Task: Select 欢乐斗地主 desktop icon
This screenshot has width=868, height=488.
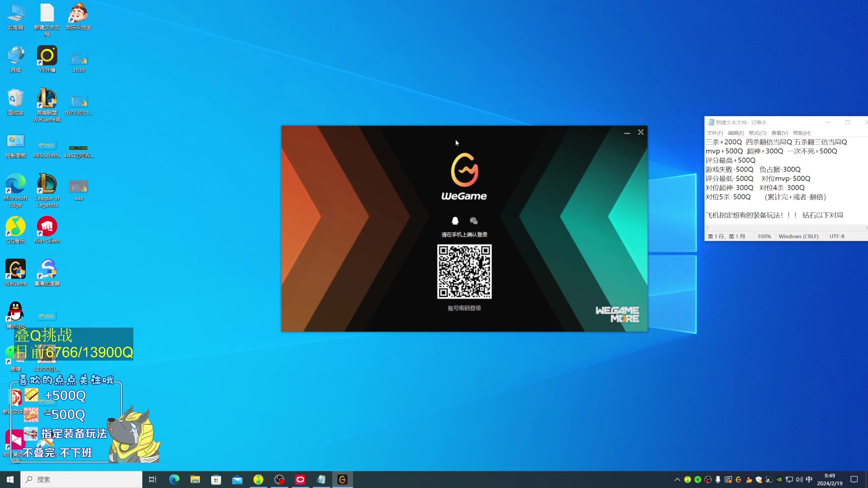Action: (x=78, y=17)
